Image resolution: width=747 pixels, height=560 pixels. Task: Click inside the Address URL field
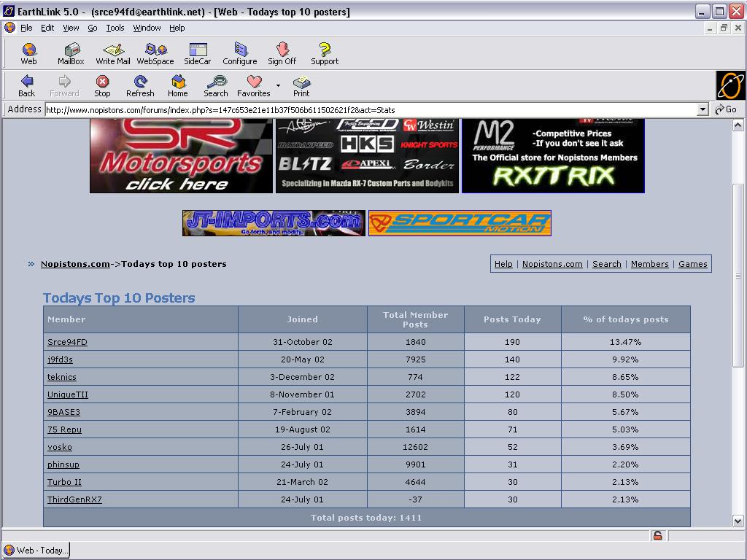pos(365,109)
